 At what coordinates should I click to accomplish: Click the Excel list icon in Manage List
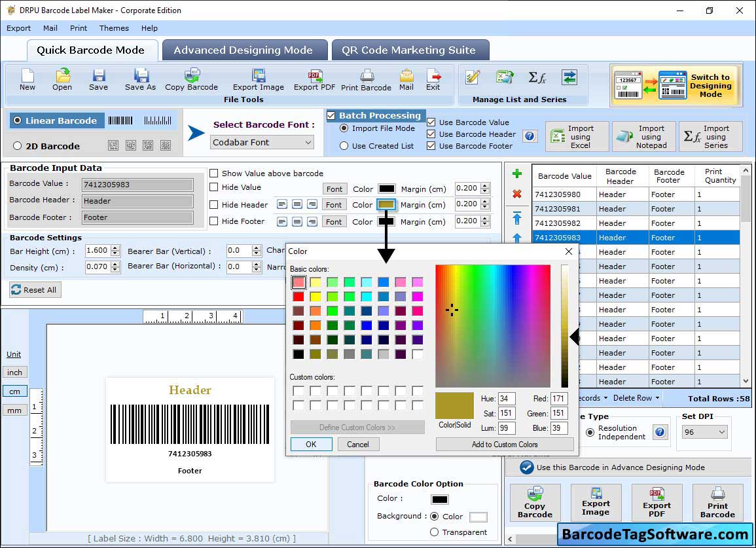pos(505,77)
